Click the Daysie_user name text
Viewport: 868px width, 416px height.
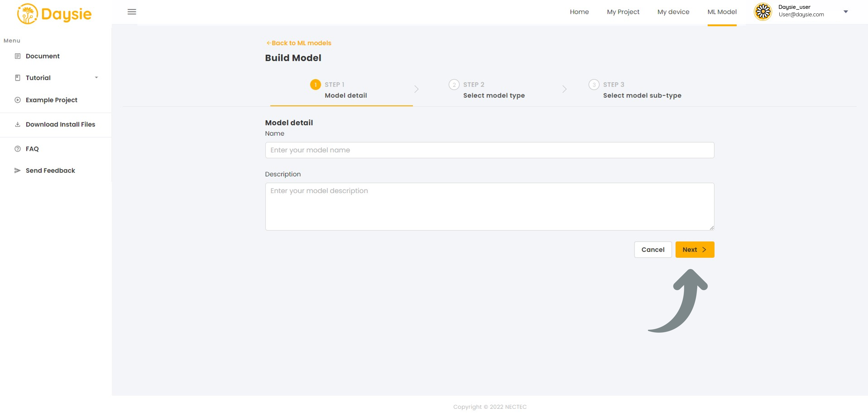[x=794, y=7]
